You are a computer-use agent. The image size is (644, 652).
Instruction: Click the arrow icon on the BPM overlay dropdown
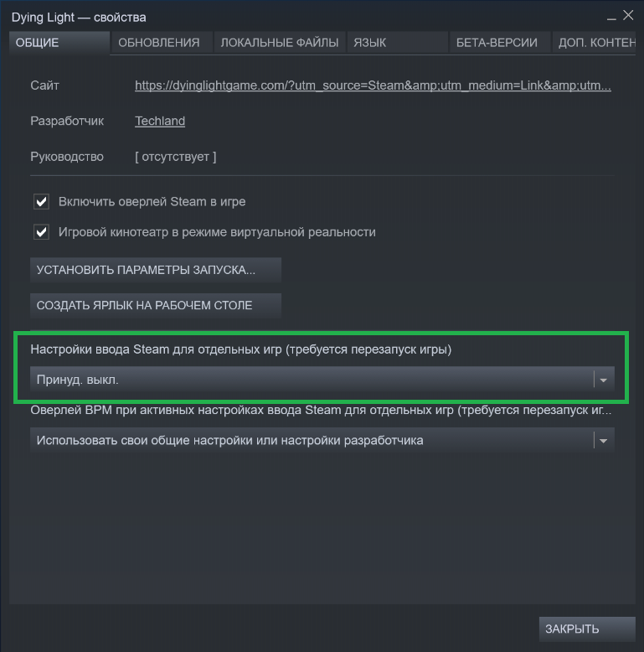pos(604,441)
